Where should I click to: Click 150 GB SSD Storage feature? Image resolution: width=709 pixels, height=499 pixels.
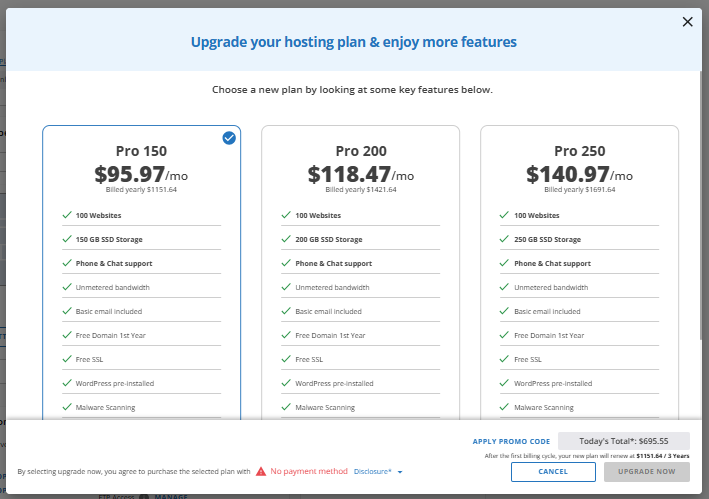pyautogui.click(x=109, y=239)
